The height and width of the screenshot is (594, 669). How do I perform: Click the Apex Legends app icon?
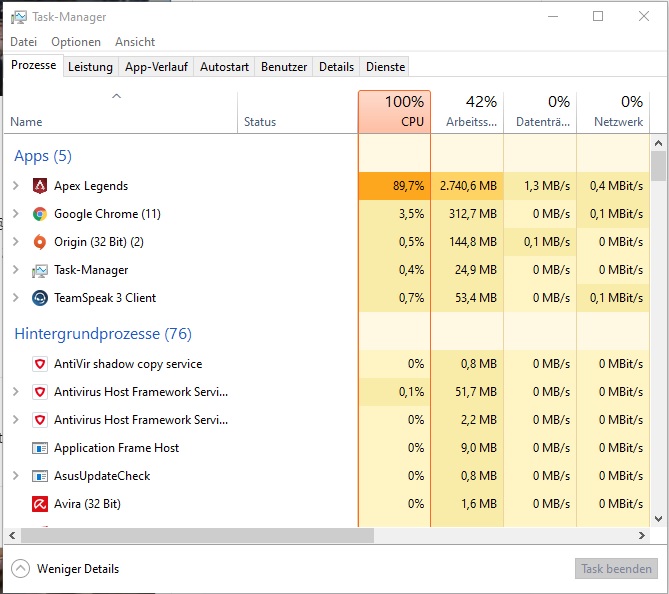(x=40, y=186)
